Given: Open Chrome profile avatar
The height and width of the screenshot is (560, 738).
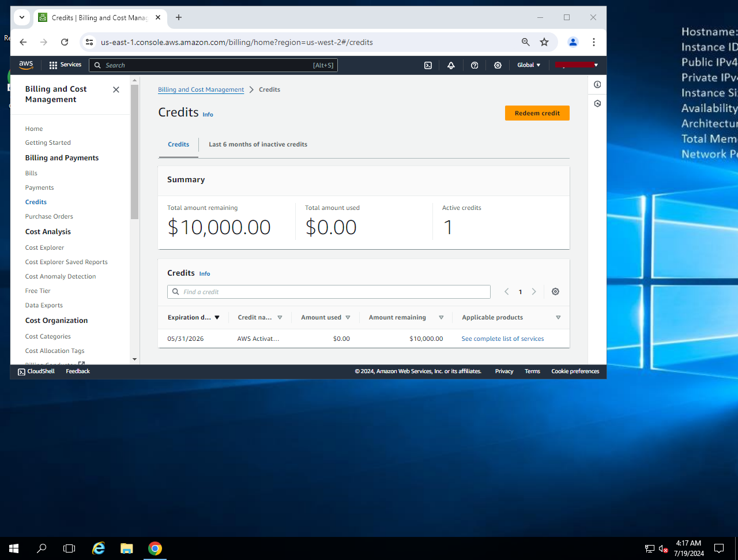Looking at the screenshot, I should point(573,42).
